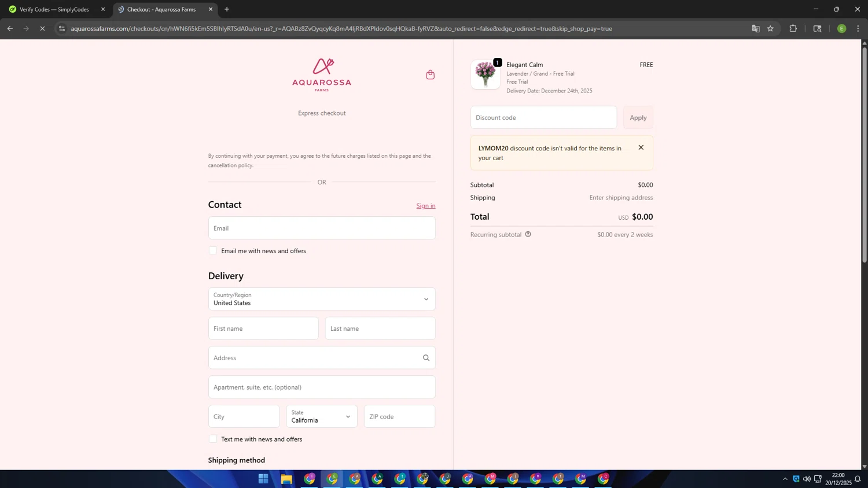
Task: Open the shopping bag cart icon
Action: click(430, 75)
